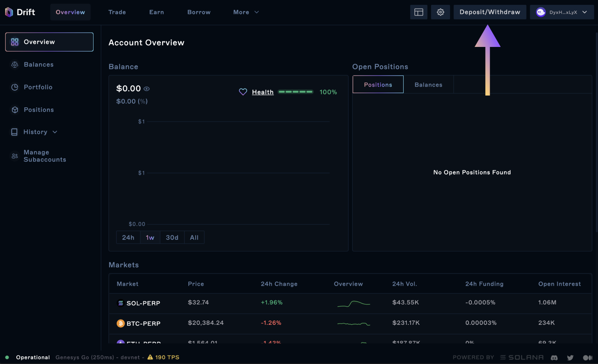Viewport: 598px width, 364px height.
Task: Toggle balance visibility eye icon
Action: 147,89
